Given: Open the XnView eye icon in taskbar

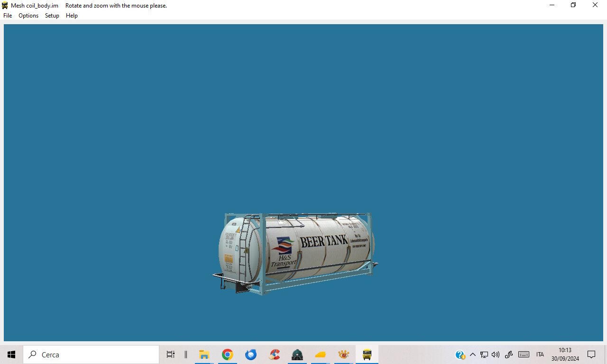Looking at the screenshot, I should point(344,355).
